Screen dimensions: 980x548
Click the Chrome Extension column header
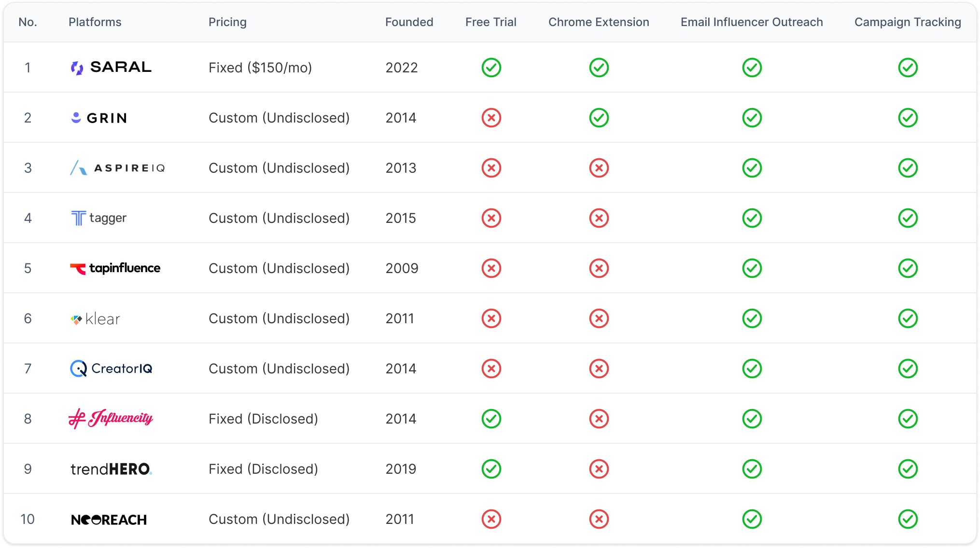pyautogui.click(x=599, y=22)
